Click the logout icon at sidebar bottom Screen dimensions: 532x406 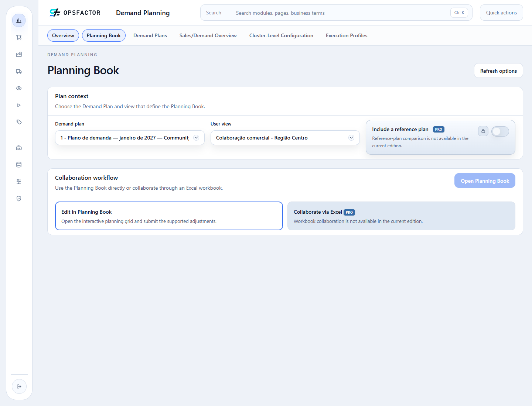coord(19,386)
